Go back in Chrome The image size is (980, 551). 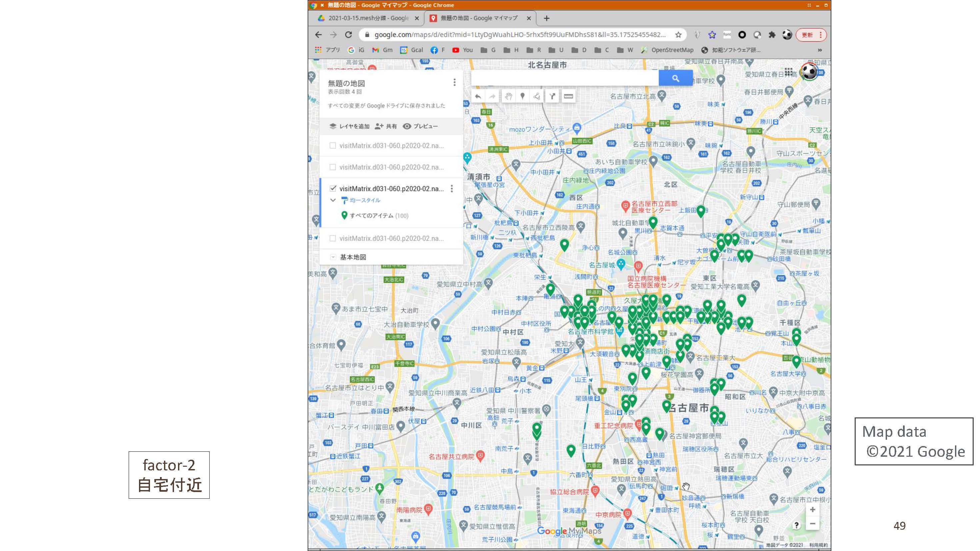click(x=318, y=35)
